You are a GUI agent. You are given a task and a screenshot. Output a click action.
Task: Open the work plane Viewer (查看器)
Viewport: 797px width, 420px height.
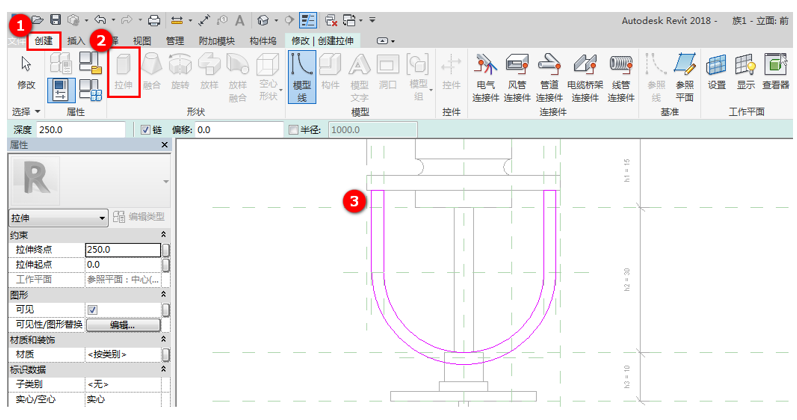tap(776, 72)
